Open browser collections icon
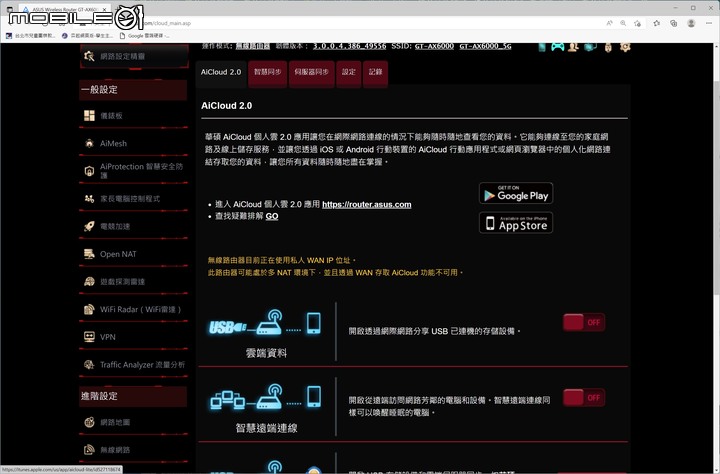 (x=674, y=23)
